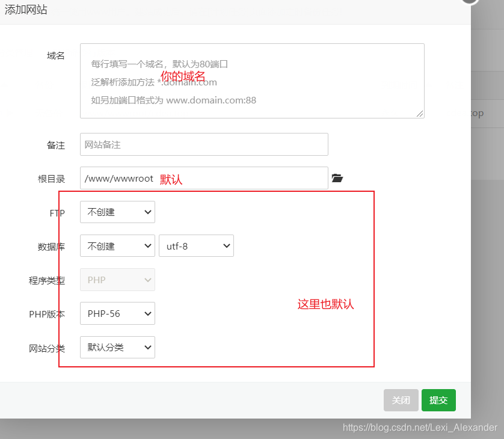Click the domain name textarea
504x439 pixels.
[x=252, y=81]
